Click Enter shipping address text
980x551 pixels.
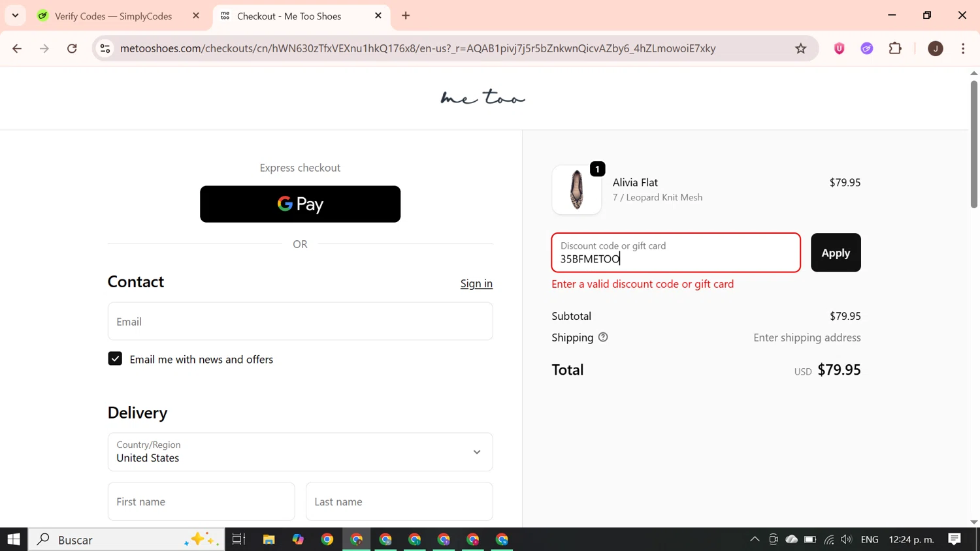pyautogui.click(x=807, y=338)
